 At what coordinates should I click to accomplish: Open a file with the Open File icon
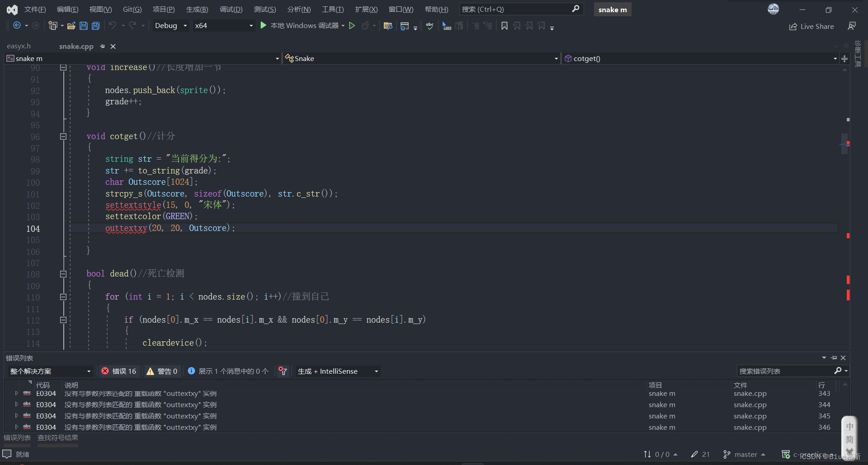coord(71,26)
